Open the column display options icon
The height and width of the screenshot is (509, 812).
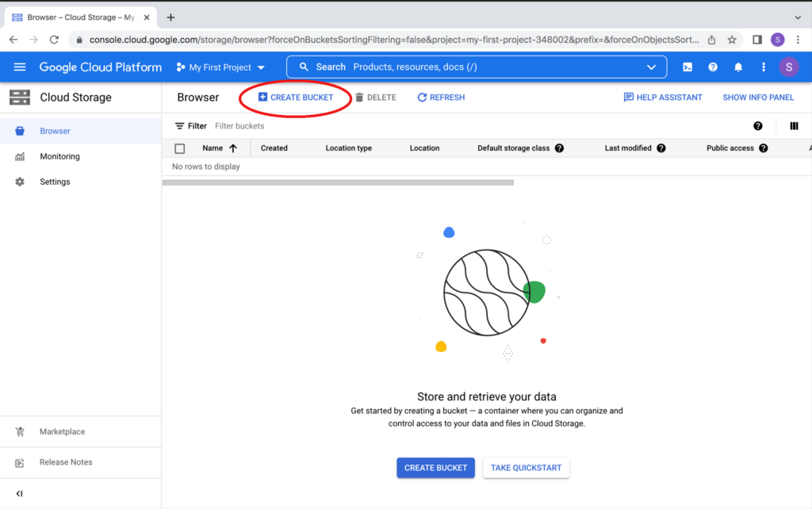[x=794, y=125]
